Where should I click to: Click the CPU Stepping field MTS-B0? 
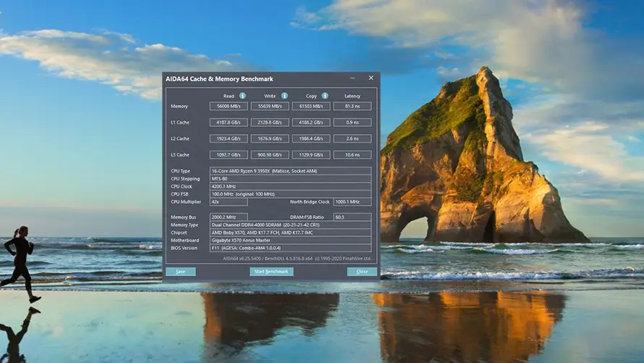click(290, 179)
